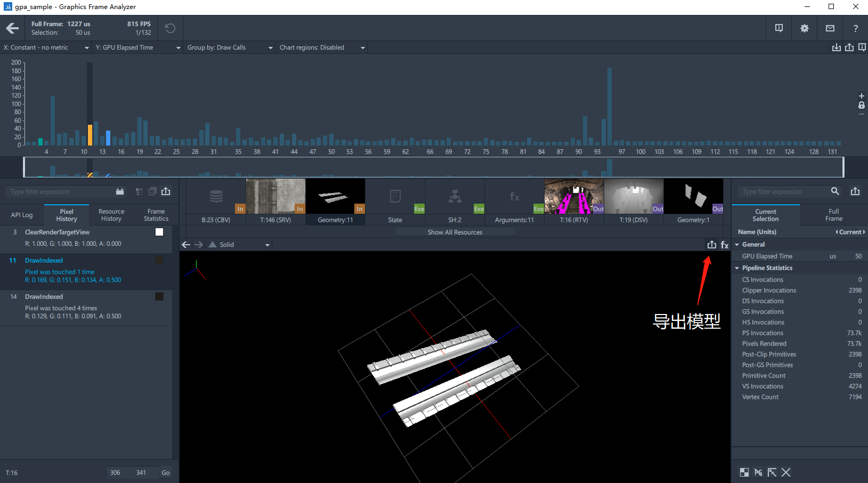Click the color swatch for DrawIndexed 14

pos(159,296)
